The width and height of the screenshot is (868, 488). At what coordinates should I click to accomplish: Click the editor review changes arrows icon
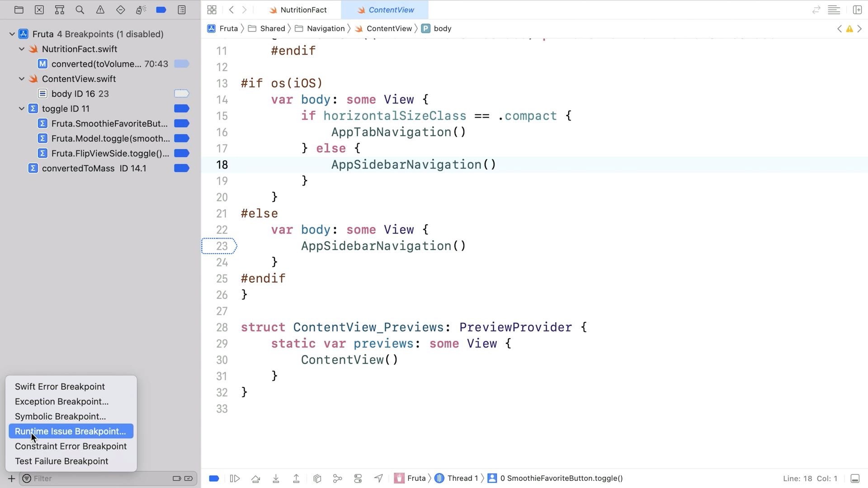(816, 10)
